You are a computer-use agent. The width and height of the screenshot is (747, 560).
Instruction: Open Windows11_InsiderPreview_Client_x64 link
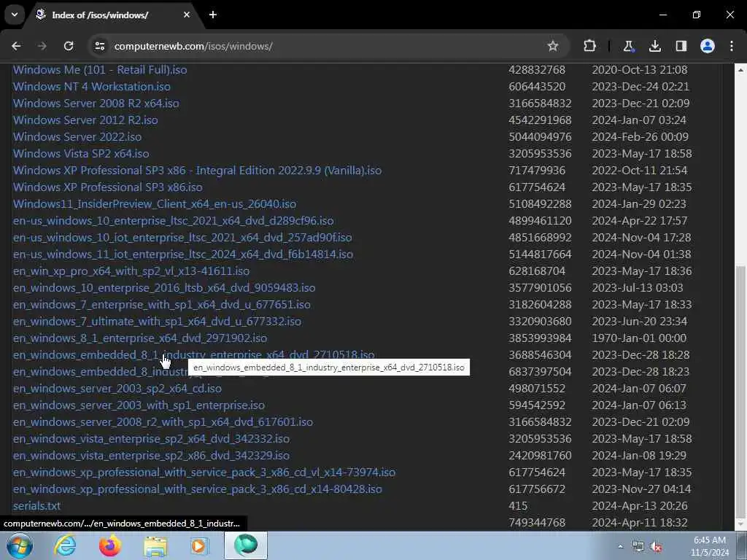coord(155,204)
